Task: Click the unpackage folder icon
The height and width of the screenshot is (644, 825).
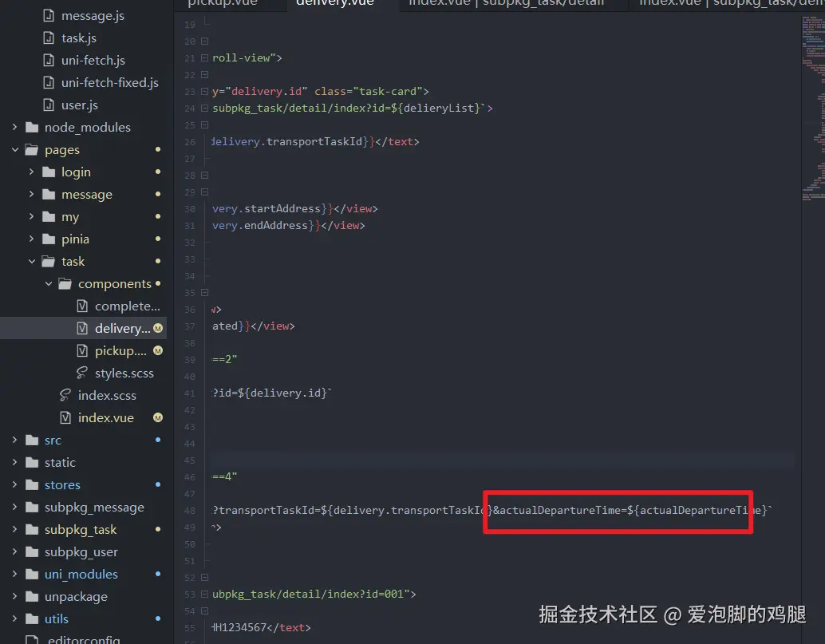Action: click(32, 597)
